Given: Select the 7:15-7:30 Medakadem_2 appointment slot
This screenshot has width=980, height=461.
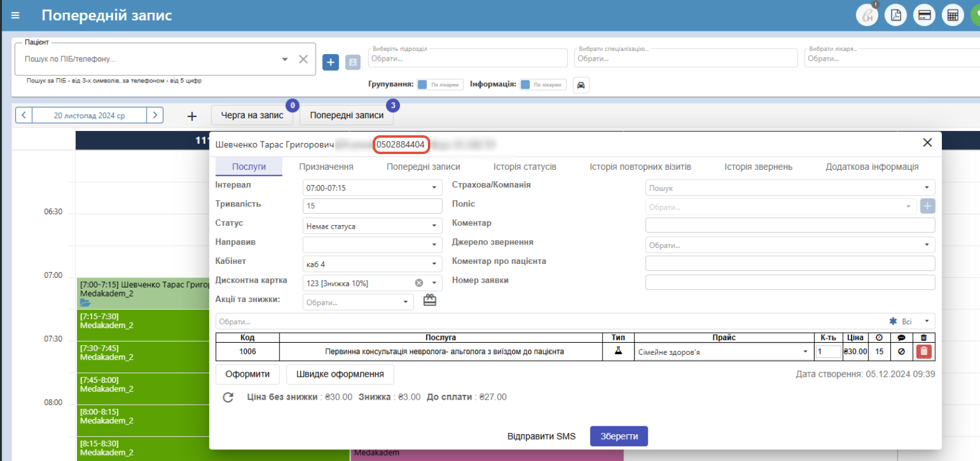Looking at the screenshot, I should (x=143, y=325).
